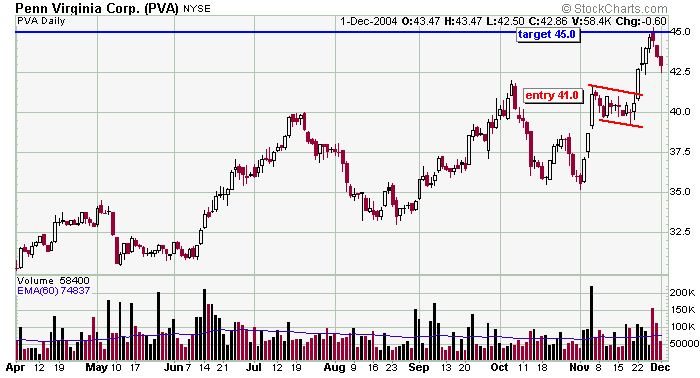This screenshot has height=378, width=700.
Task: Select the 22 date label in November
Action: (x=637, y=367)
